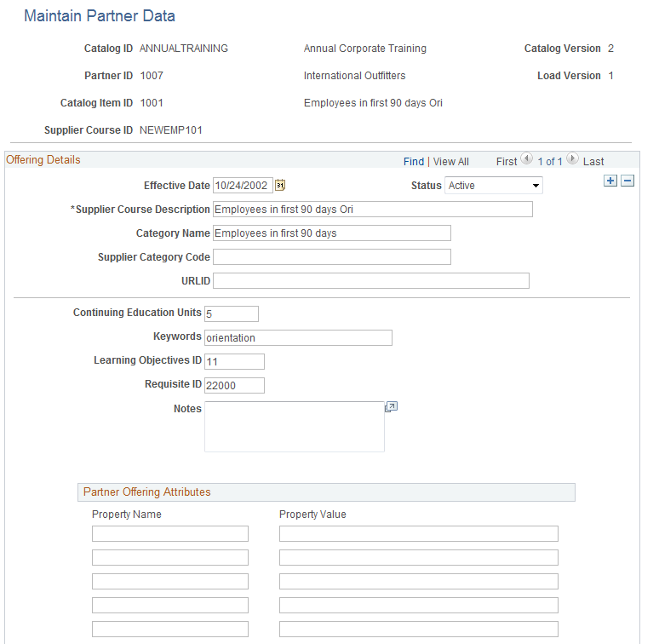Click the Catalog Version label
The height and width of the screenshot is (644, 659).
click(x=562, y=49)
